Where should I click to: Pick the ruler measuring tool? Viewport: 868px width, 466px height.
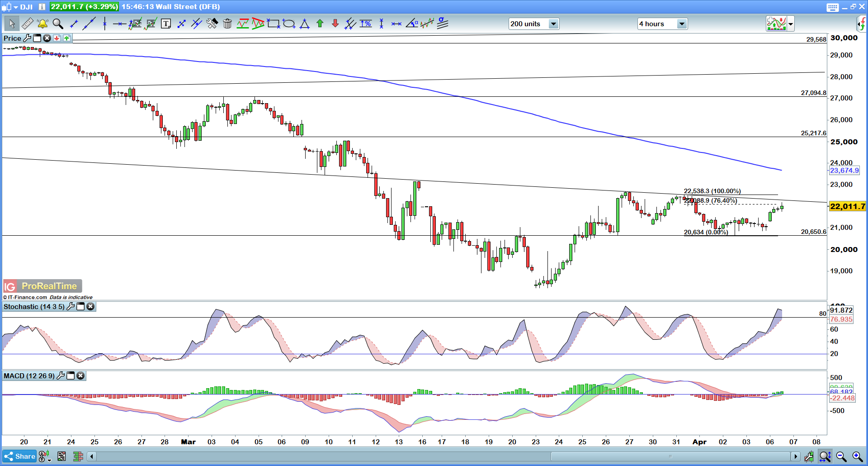click(x=27, y=24)
